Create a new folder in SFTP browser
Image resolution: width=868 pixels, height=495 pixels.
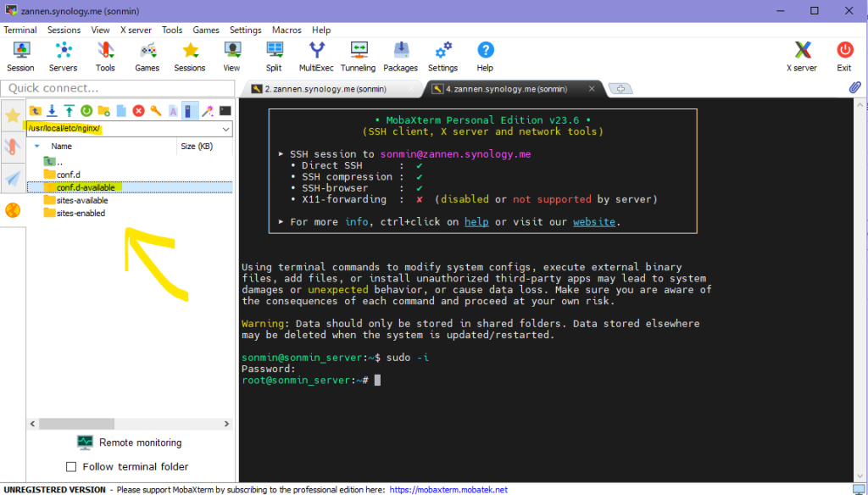tap(103, 110)
